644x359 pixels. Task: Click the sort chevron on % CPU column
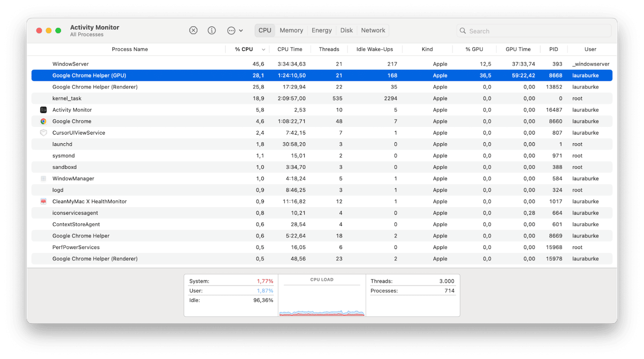(x=262, y=49)
